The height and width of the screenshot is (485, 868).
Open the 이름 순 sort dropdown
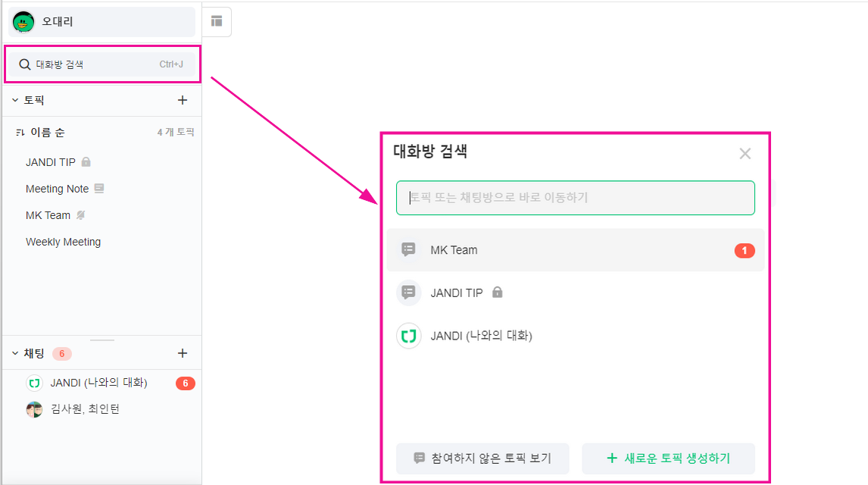point(48,133)
